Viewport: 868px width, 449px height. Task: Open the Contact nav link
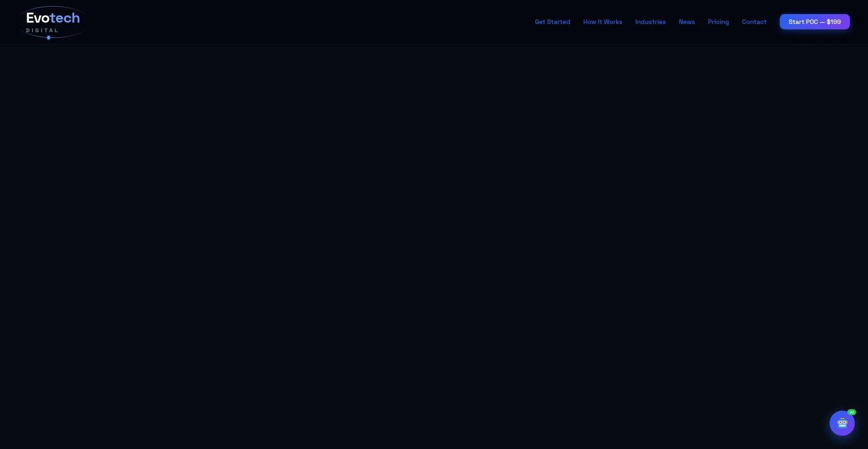pos(754,22)
